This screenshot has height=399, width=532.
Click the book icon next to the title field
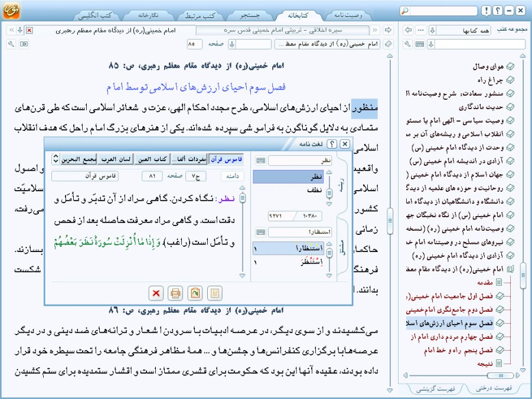389,44
